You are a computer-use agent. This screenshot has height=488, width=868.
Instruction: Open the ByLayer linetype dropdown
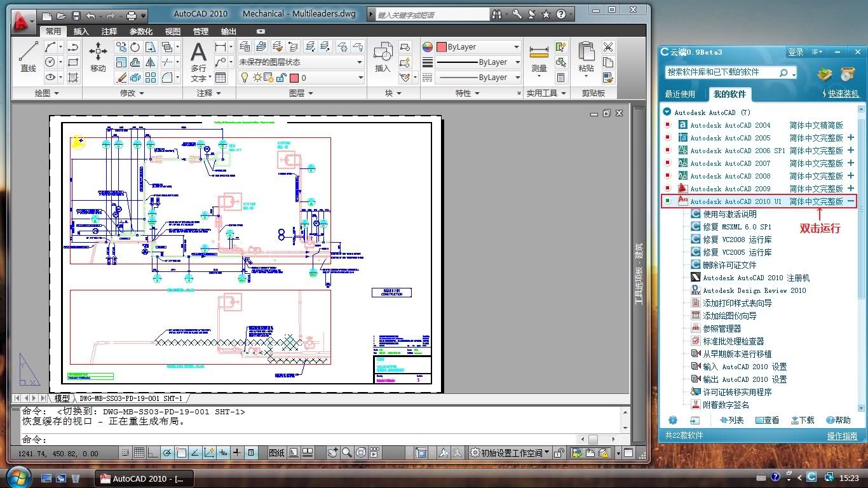pyautogui.click(x=478, y=78)
